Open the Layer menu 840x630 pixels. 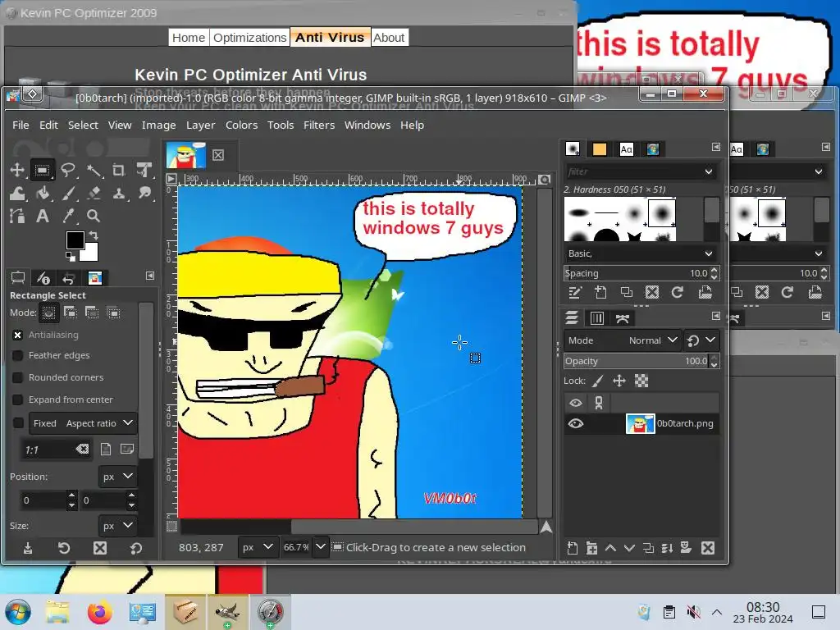tap(200, 125)
